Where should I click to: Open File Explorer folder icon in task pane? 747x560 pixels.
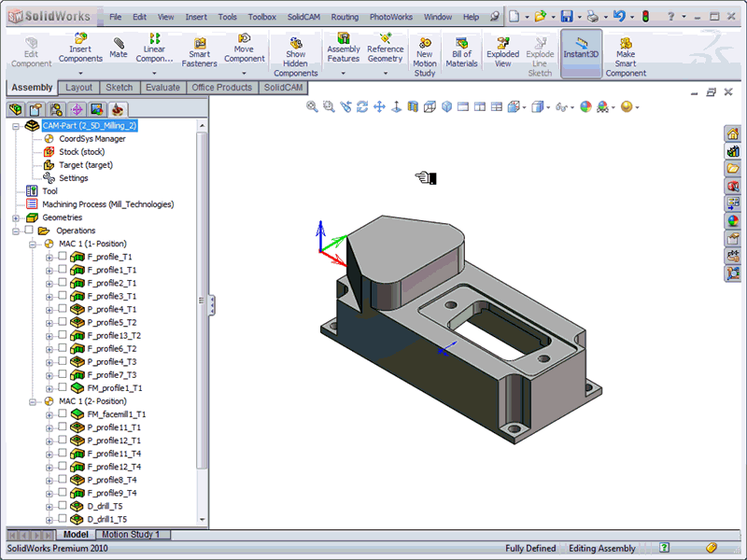coord(733,169)
